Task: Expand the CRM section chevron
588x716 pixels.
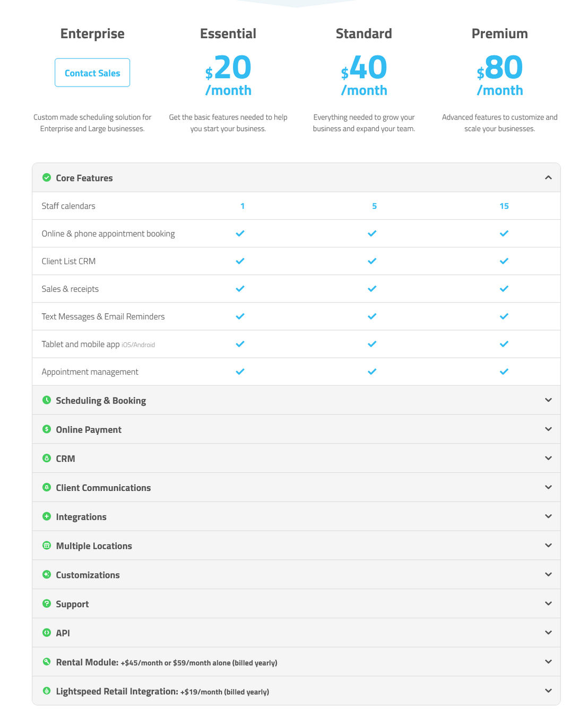Action: click(x=548, y=458)
